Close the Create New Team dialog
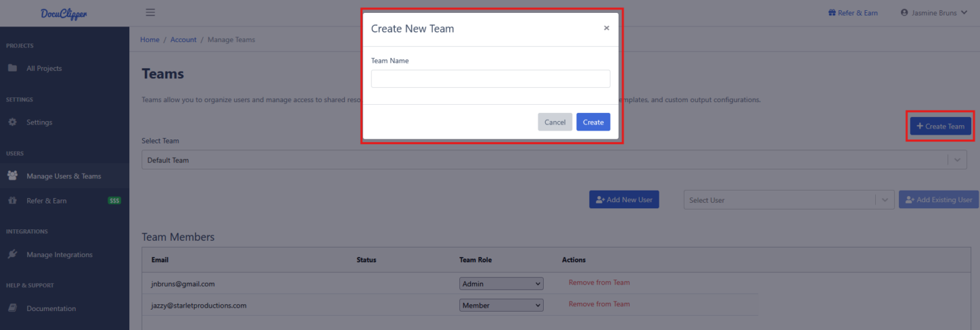Screen dimensions: 980x330 click(606, 29)
